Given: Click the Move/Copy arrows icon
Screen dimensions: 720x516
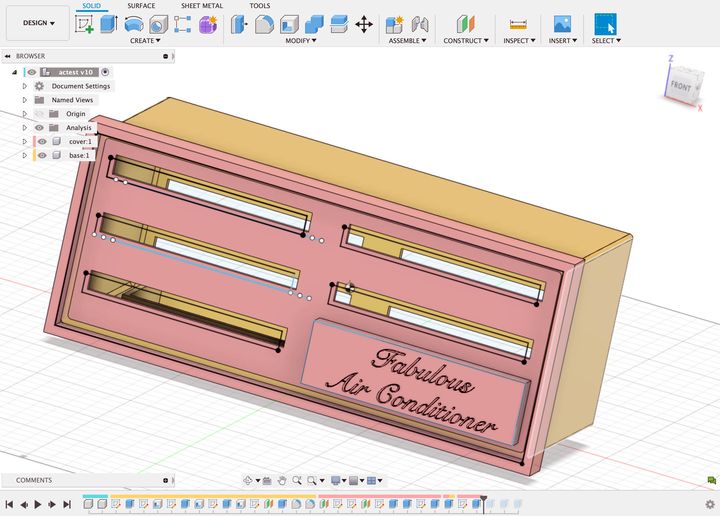Looking at the screenshot, I should coord(364,24).
